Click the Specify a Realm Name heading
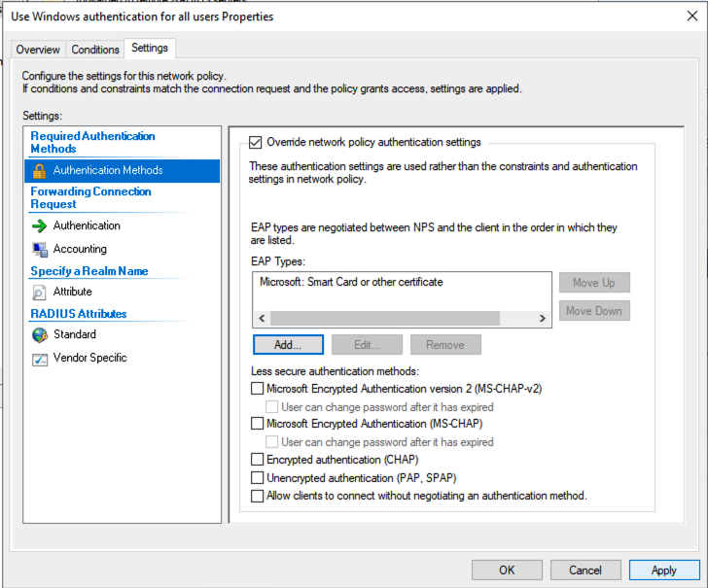 (x=89, y=271)
